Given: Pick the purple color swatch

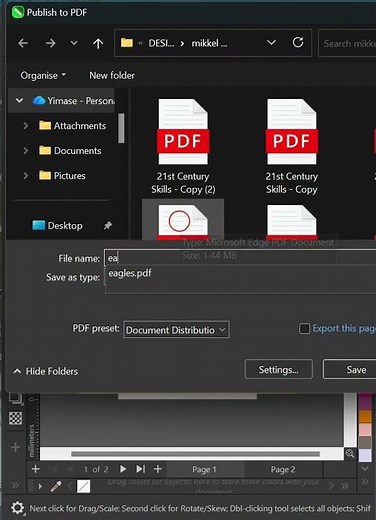Looking at the screenshot, I should click(365, 401).
